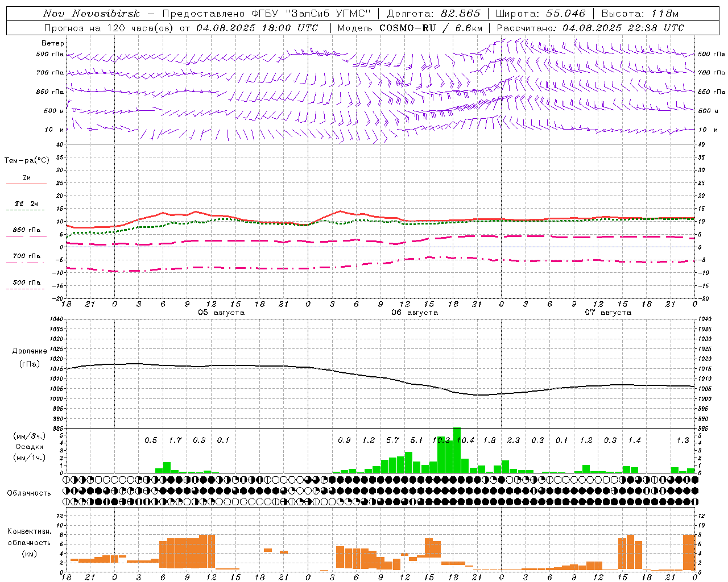The image size is (728, 582).
Task: Click the 700 гПа wind level label on left
Action: pos(50,73)
